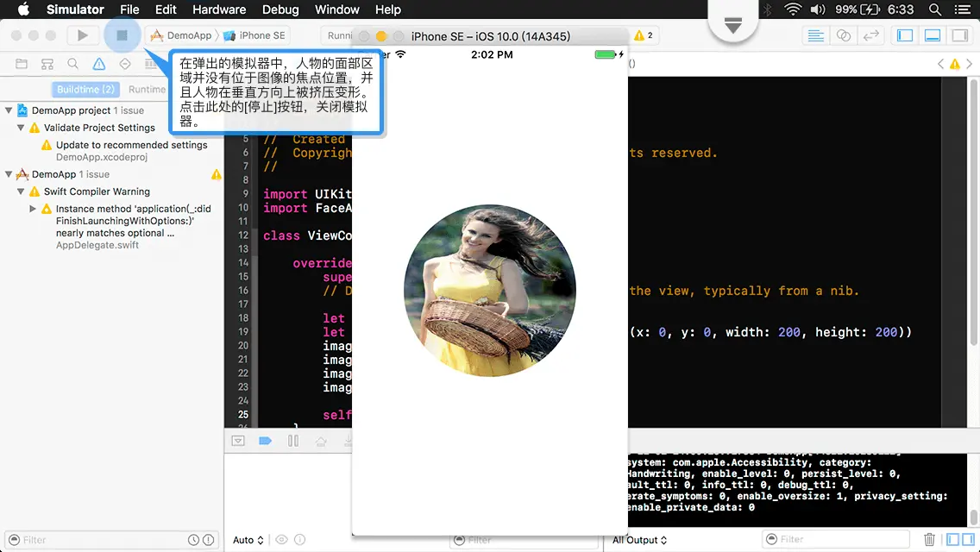
Task: Open the Help menu
Action: (x=387, y=9)
